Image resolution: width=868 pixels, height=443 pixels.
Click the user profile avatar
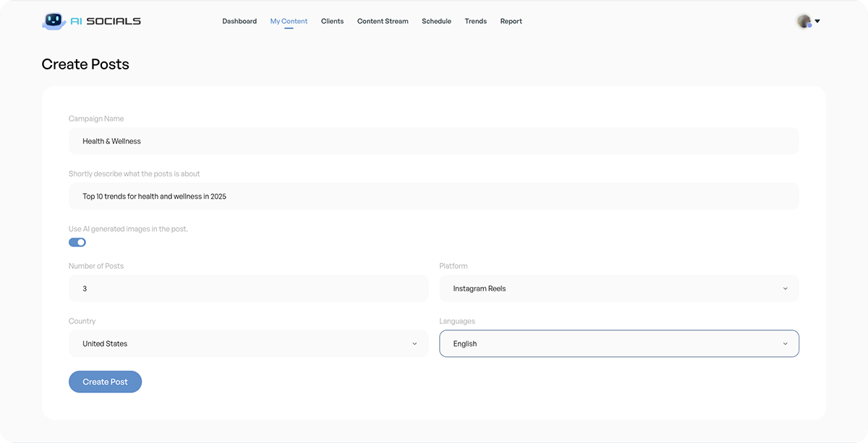coord(804,21)
